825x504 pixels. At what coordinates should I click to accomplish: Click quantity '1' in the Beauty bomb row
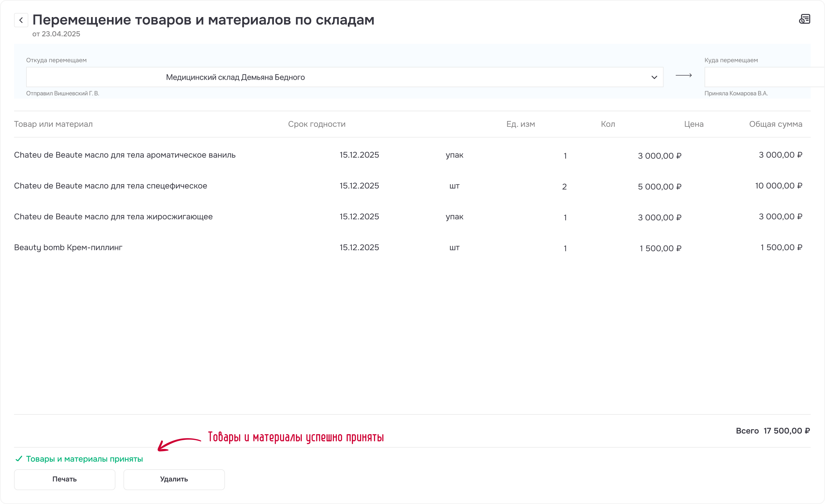pyautogui.click(x=565, y=248)
